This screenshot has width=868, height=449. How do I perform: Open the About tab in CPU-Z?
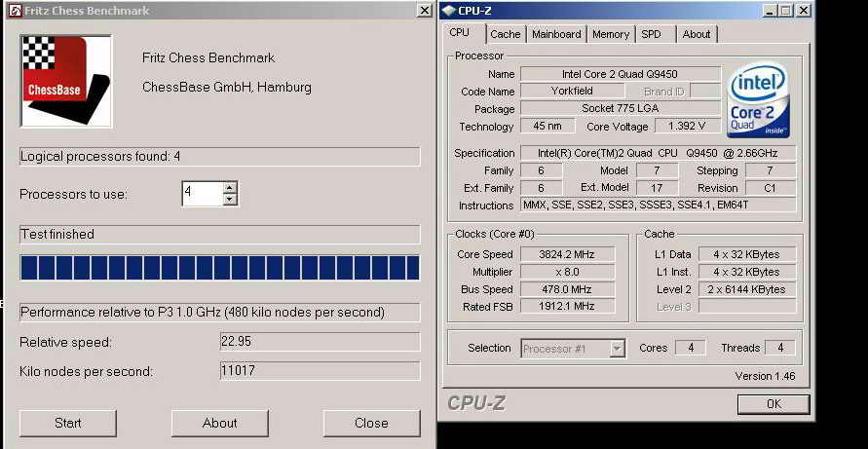pos(697,34)
